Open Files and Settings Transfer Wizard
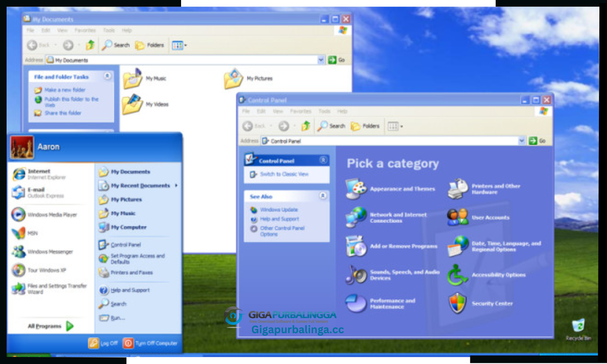 click(50, 289)
